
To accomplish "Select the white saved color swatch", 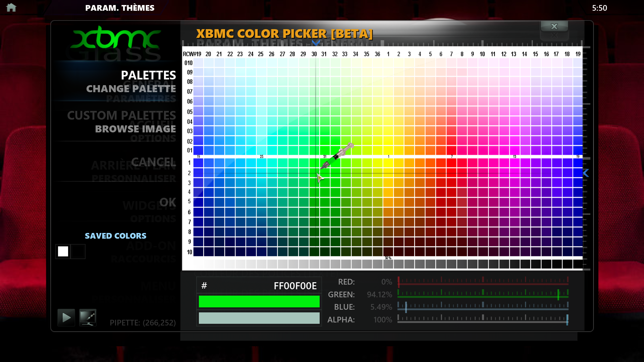I will coord(63,251).
